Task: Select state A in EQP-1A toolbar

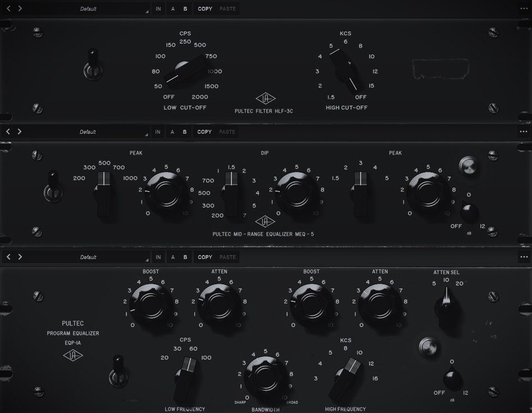Action: click(x=173, y=257)
